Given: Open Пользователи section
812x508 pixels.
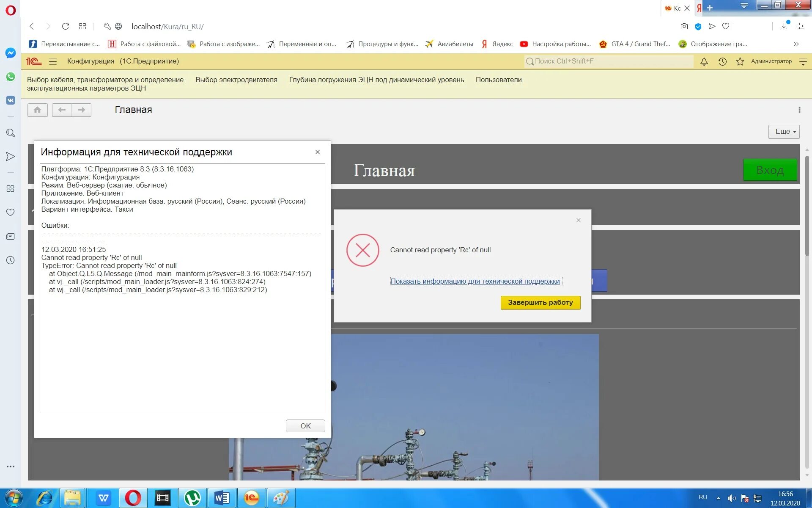Looking at the screenshot, I should [x=498, y=80].
